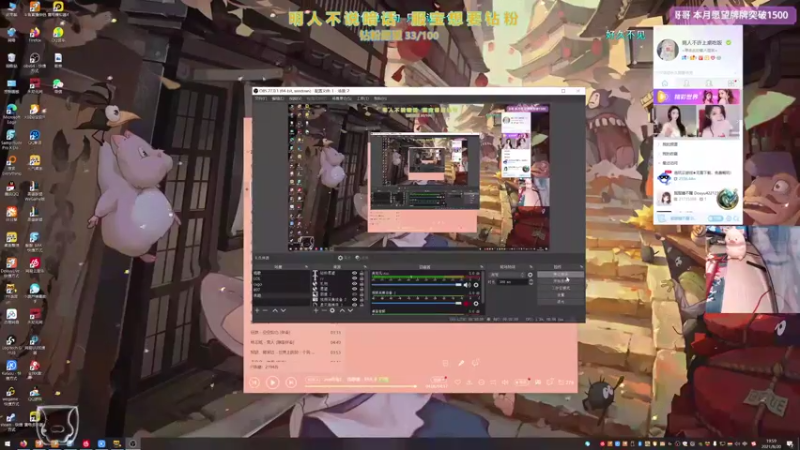The width and height of the screenshot is (800, 450).
Task: Unmute second mixer channel red speaker
Action: pos(466,304)
